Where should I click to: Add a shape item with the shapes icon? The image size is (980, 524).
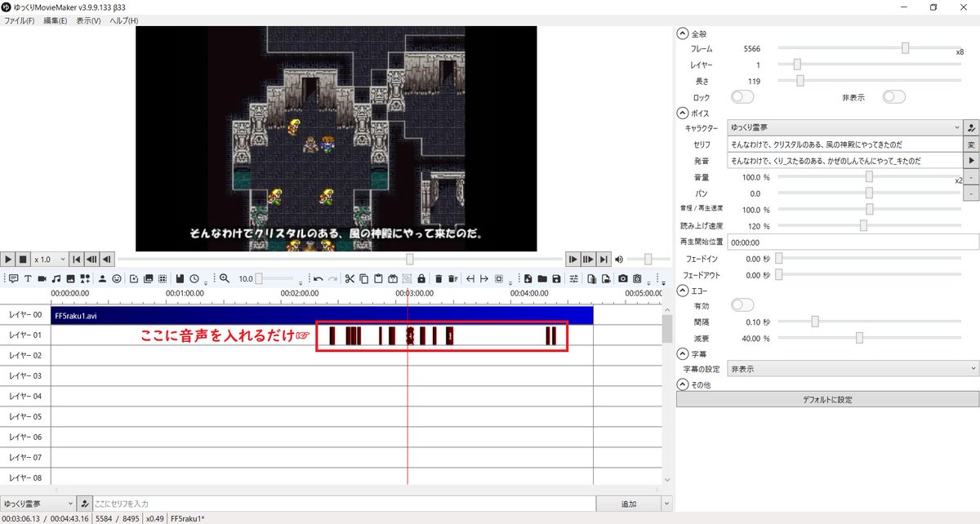(x=85, y=278)
